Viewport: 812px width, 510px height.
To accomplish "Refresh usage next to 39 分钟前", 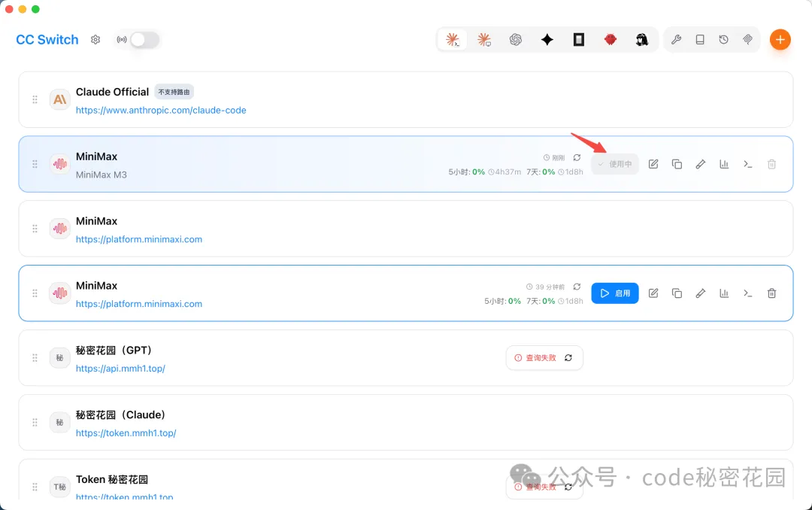I will click(x=577, y=287).
